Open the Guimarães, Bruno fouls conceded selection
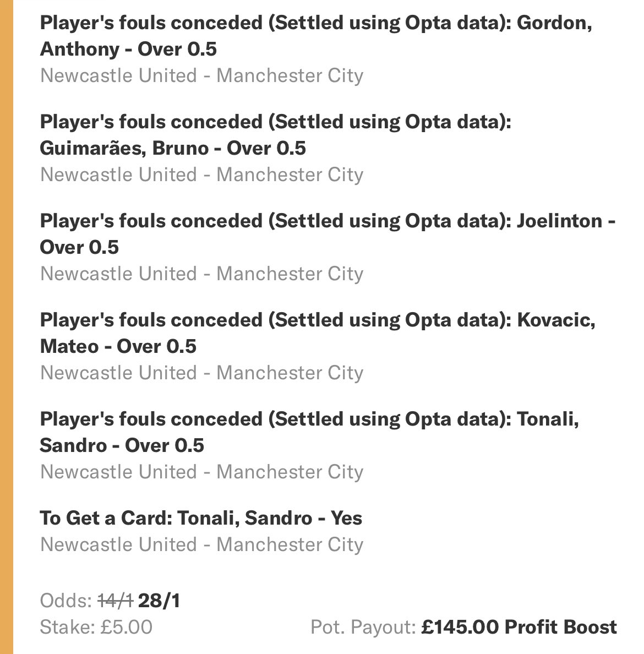The height and width of the screenshot is (654, 644). point(276,135)
